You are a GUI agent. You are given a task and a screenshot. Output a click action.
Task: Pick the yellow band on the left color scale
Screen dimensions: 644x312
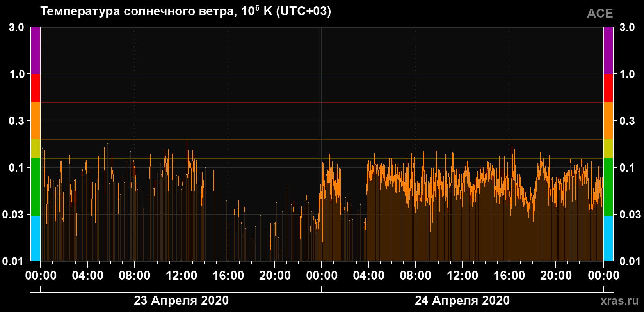(x=36, y=149)
